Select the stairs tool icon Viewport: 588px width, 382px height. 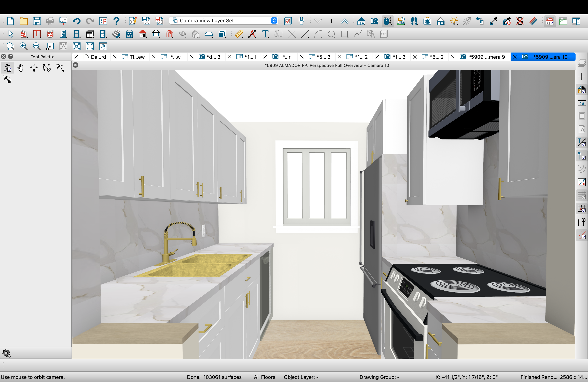(x=116, y=34)
